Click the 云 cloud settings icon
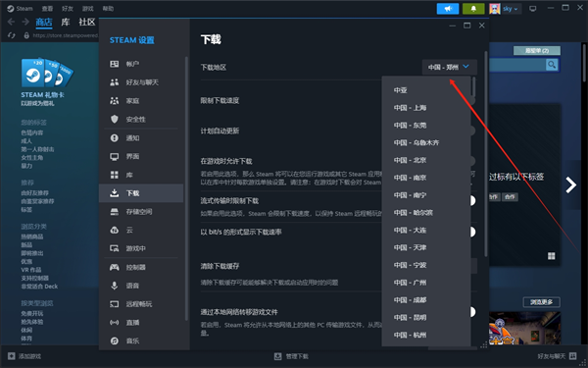588x368 pixels. pos(115,230)
